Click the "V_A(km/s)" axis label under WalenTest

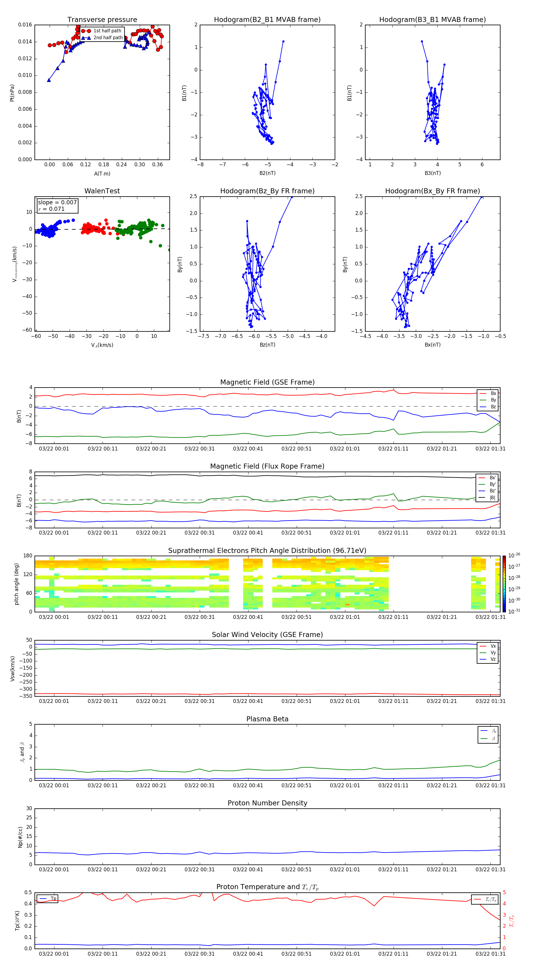point(102,345)
